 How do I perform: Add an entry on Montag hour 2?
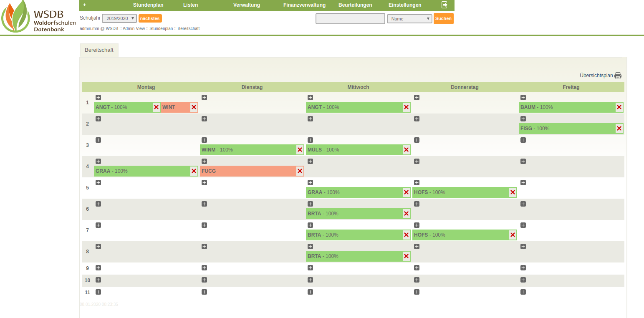click(x=98, y=119)
